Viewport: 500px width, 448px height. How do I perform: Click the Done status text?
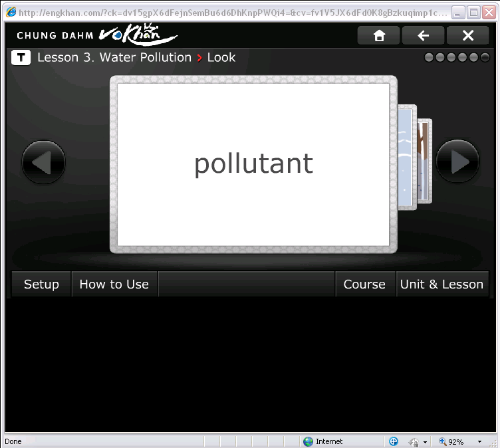(x=13, y=441)
